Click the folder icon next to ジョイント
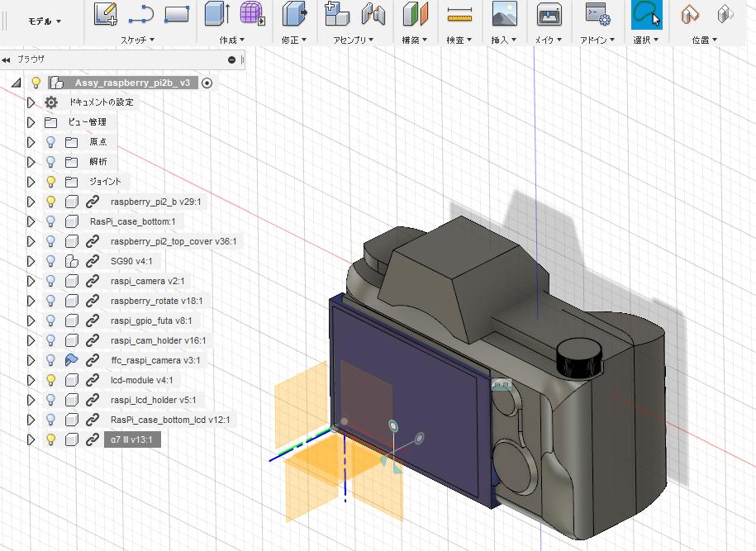Screen dimensions: 756x551 coord(71,182)
